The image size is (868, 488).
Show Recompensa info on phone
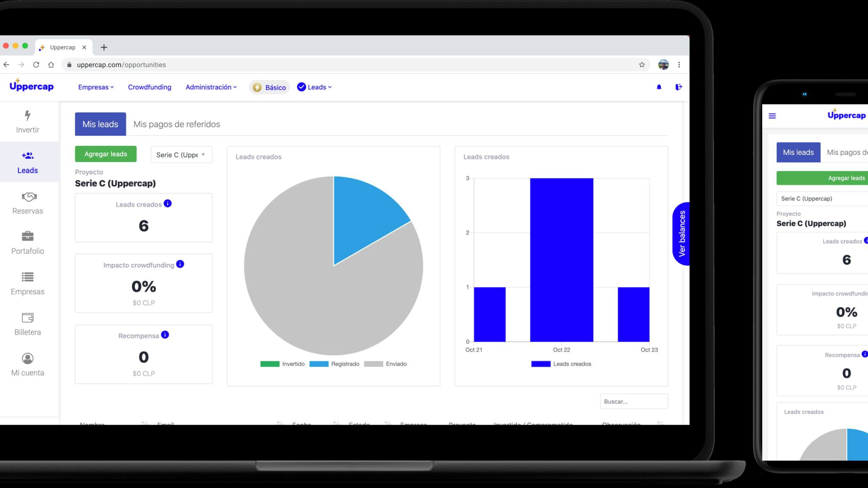pyautogui.click(x=865, y=354)
